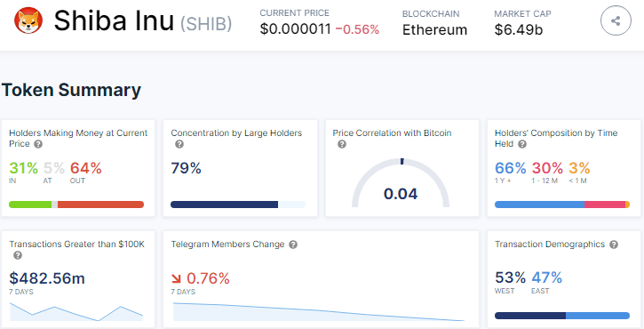Click the Shiba Inu token name heading
The width and height of the screenshot is (644, 329).
click(115, 20)
